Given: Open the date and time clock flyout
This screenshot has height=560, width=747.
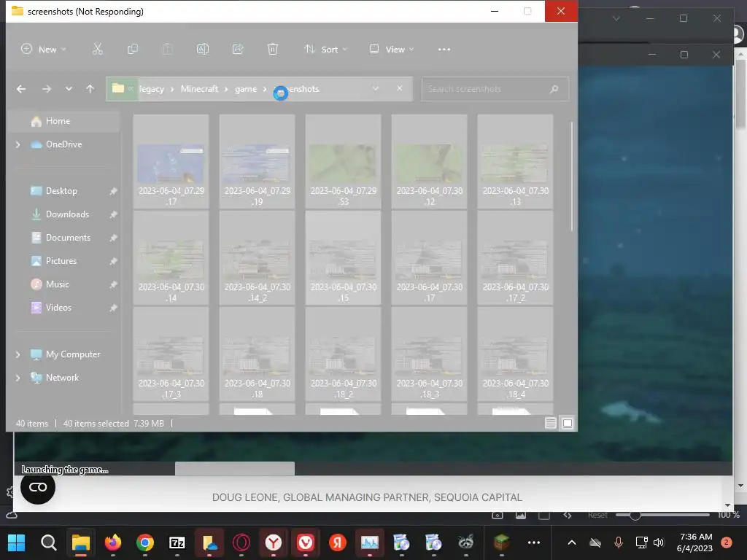Looking at the screenshot, I should [694, 542].
